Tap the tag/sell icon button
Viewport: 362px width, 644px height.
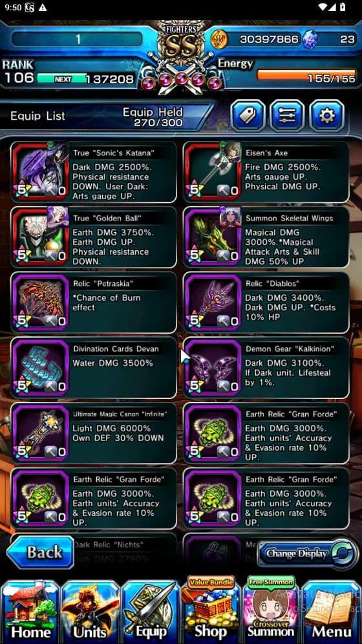248,115
